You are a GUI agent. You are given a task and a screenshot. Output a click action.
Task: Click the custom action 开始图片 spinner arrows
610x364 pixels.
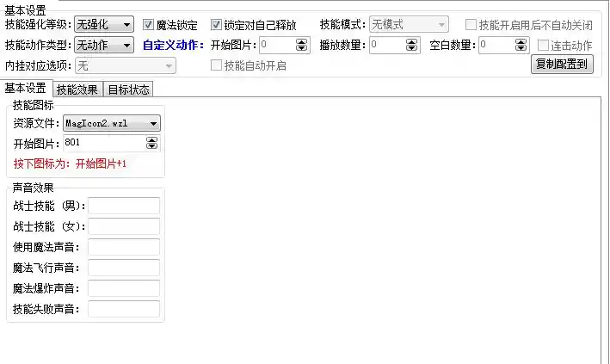point(301,45)
